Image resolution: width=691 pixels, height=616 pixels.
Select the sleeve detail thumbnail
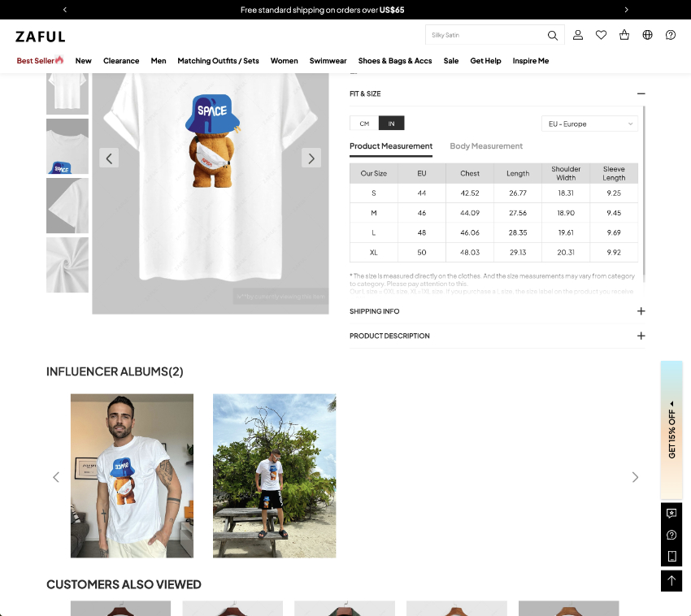click(x=67, y=206)
